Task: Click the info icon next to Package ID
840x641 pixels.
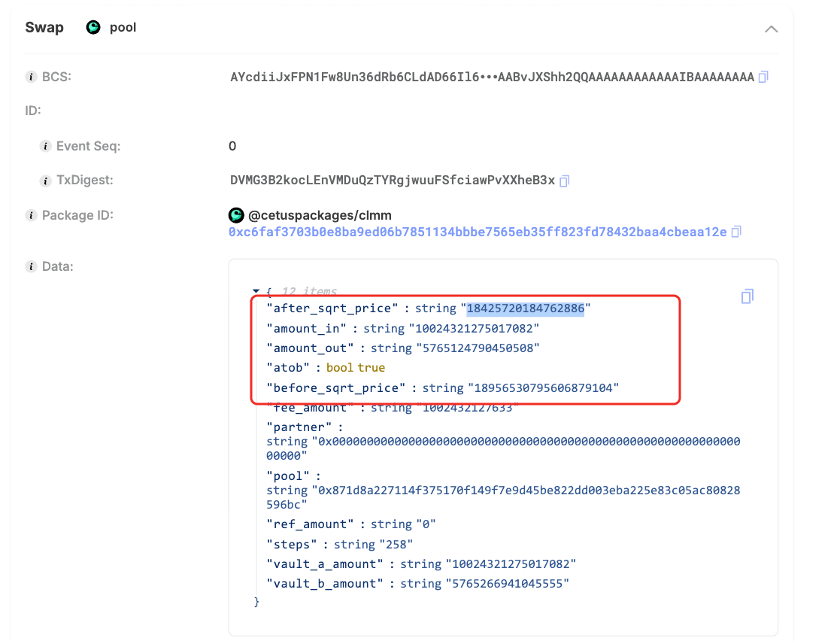Action: pyautogui.click(x=30, y=215)
